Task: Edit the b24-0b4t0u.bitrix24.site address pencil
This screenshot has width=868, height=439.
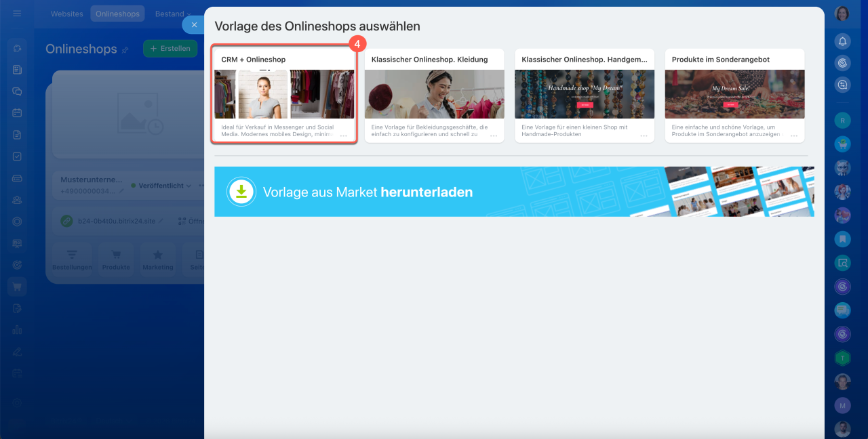Action: click(161, 221)
